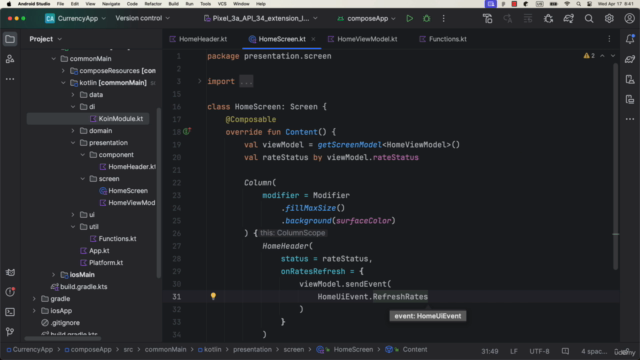This screenshot has height=360, width=640.
Task: Open the Pixel_3a device selector dropdown
Action: (x=260, y=18)
